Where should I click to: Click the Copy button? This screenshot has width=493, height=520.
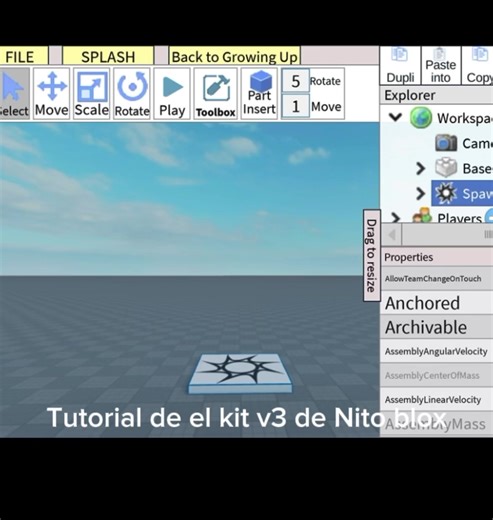tap(478, 66)
